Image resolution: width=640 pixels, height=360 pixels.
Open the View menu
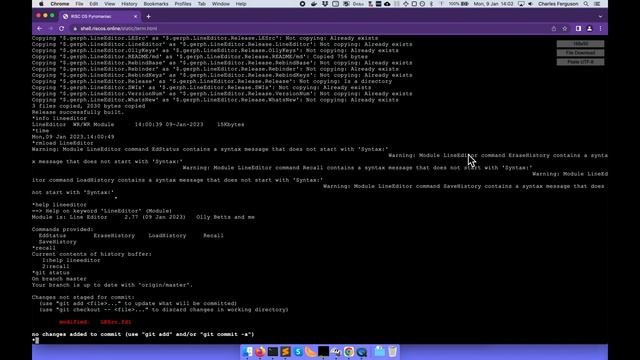pos(109,4)
